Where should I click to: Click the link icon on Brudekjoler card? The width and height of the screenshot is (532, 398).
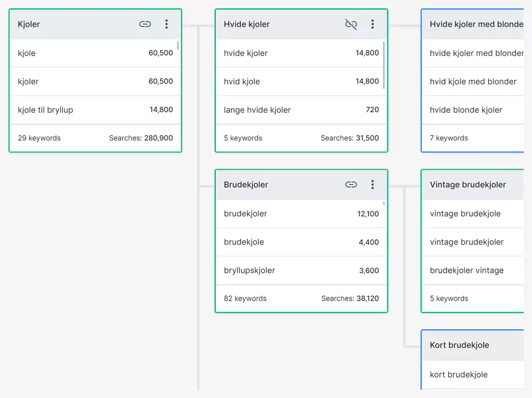[x=351, y=185]
